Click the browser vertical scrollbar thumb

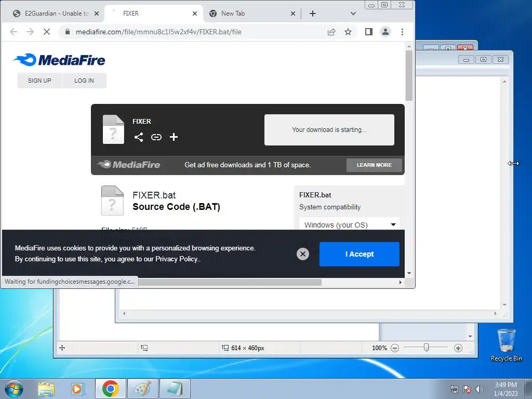tap(409, 75)
